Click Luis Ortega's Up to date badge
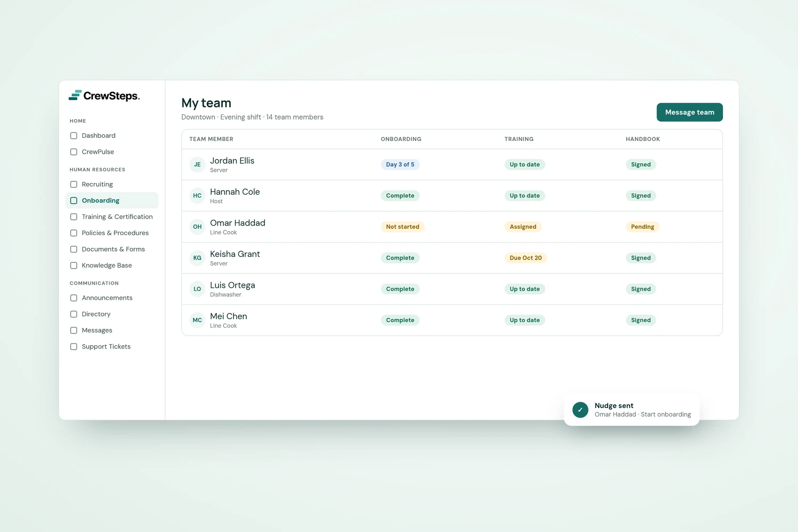Screen dimensions: 798x532 pos(525,289)
